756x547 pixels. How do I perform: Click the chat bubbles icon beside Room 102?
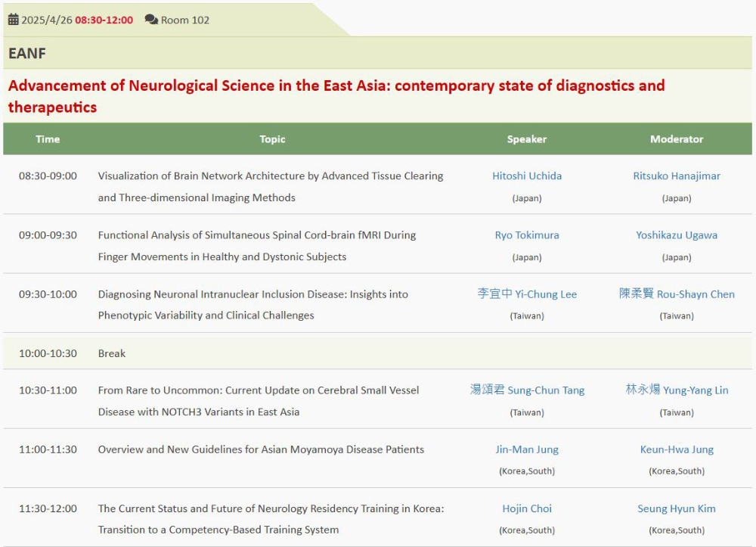tap(151, 20)
